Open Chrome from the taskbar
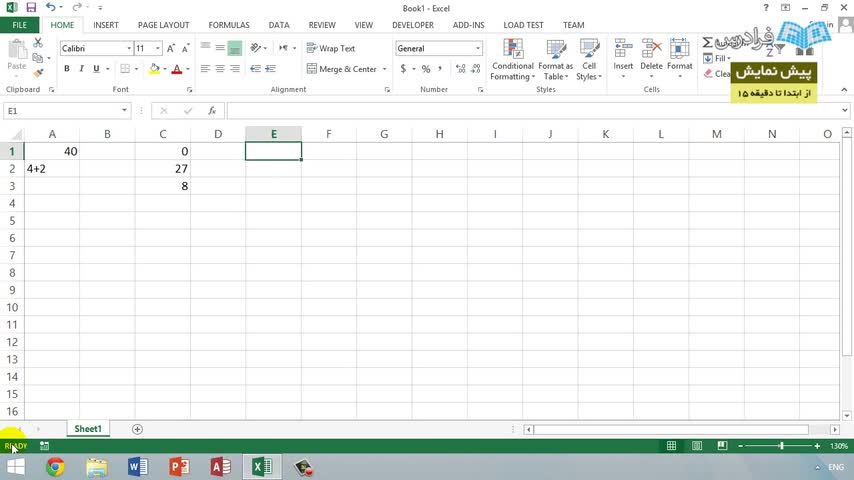 tap(55, 467)
